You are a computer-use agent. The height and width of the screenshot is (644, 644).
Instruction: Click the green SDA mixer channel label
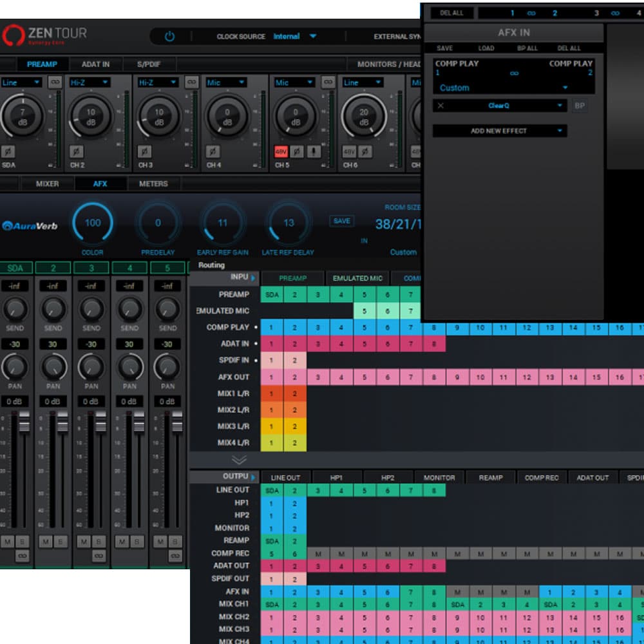click(15, 268)
